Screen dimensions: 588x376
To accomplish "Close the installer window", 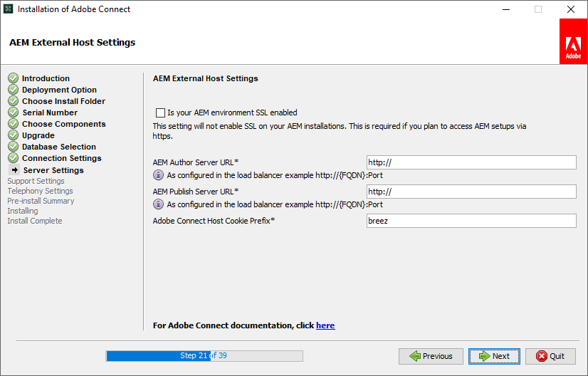I will pyautogui.click(x=571, y=9).
